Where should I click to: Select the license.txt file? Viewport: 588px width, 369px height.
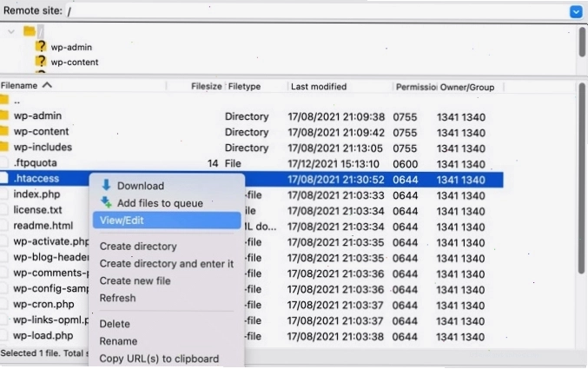[37, 210]
